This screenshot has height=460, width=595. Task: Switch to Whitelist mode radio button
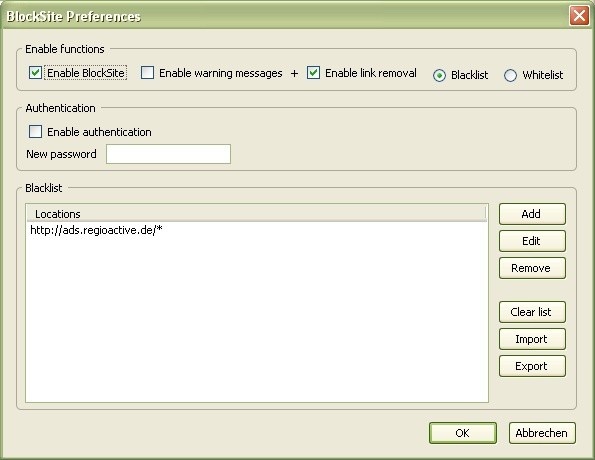(510, 75)
